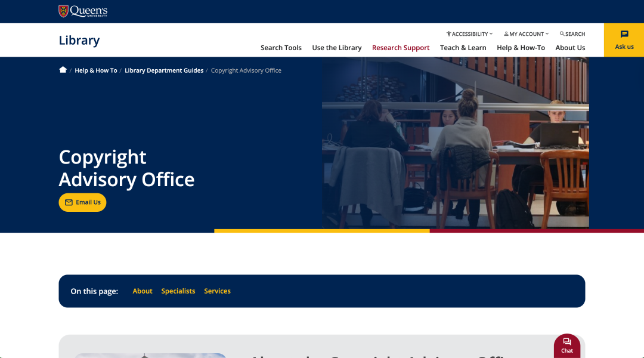The width and height of the screenshot is (644, 358).
Task: Click the magnifying glass Search icon
Action: pos(562,34)
